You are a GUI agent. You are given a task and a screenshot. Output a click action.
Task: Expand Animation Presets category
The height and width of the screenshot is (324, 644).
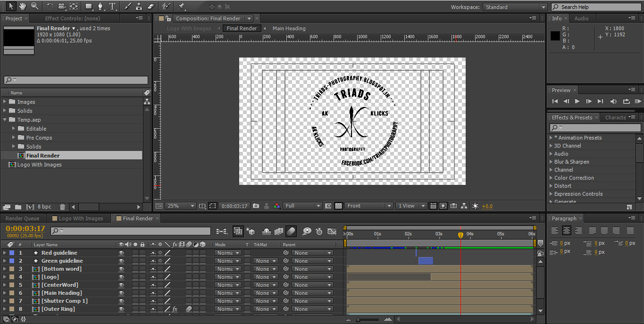(x=551, y=138)
